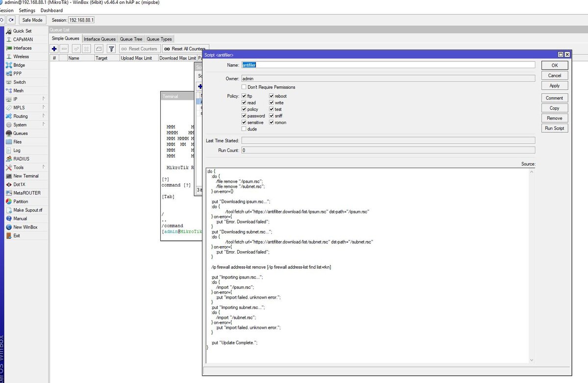
Task: Open Switch sidebar item
Action: pos(20,82)
